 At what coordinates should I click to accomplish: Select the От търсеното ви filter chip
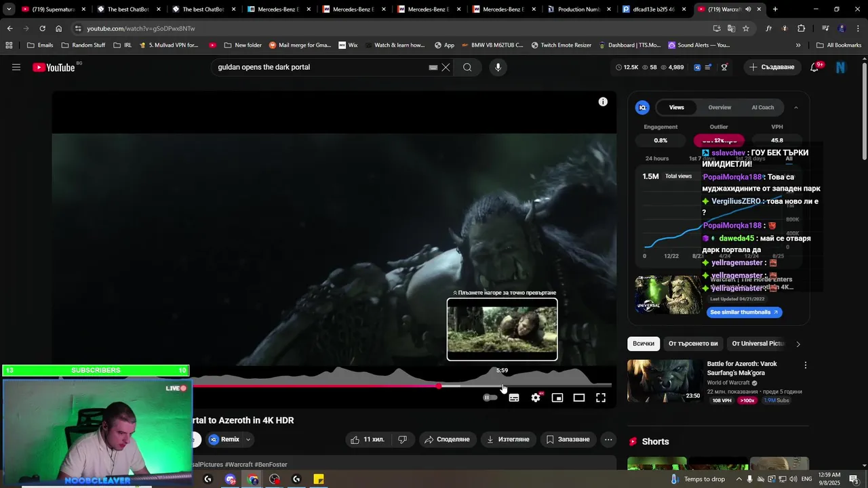click(x=693, y=344)
